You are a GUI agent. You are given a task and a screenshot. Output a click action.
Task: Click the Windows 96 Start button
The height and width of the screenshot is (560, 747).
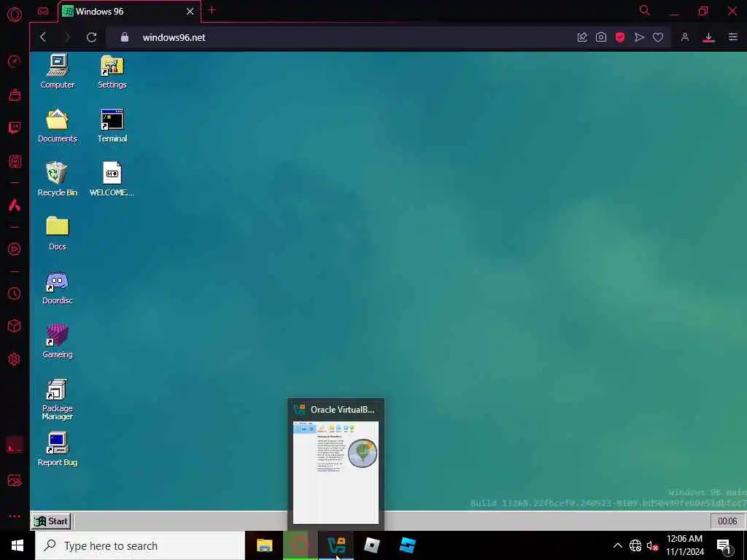(52, 521)
